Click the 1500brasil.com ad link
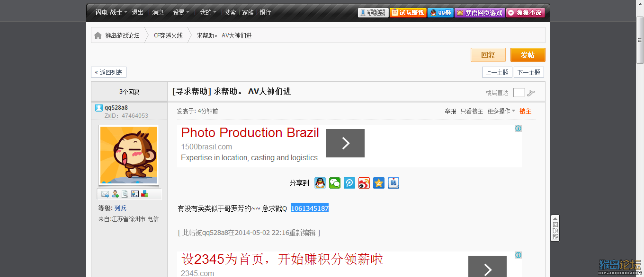644x277 pixels. click(206, 147)
